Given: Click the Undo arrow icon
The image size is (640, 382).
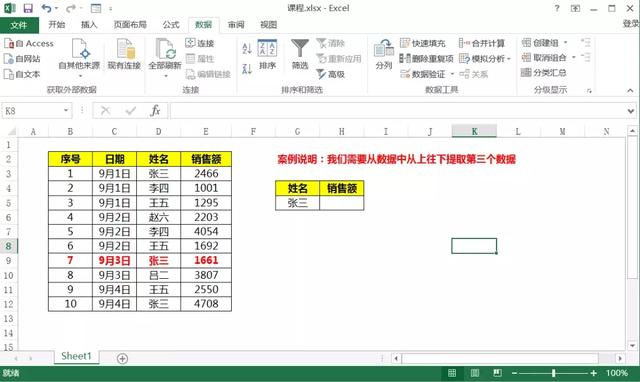Looking at the screenshot, I should coord(47,8).
